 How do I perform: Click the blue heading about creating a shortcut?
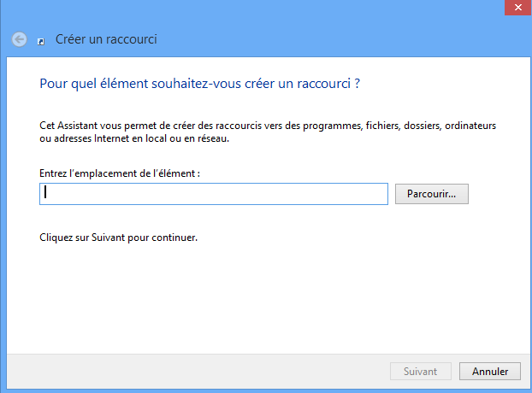click(199, 84)
